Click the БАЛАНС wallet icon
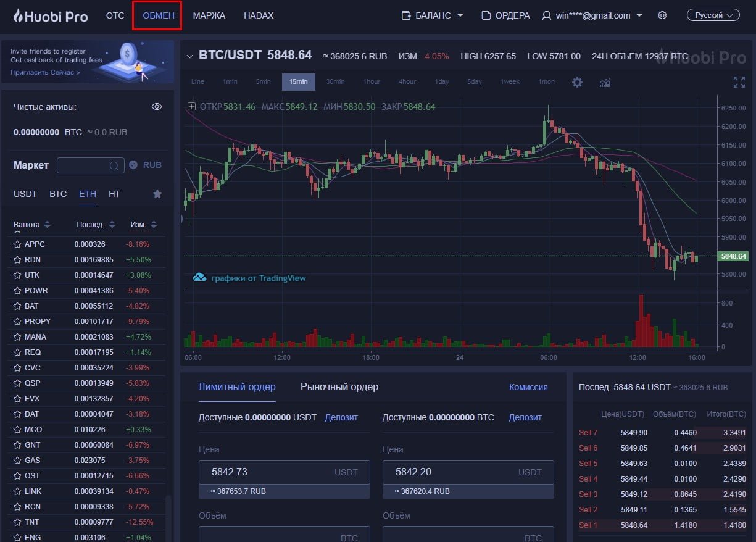Screen dimensions: 756x542 (405, 15)
